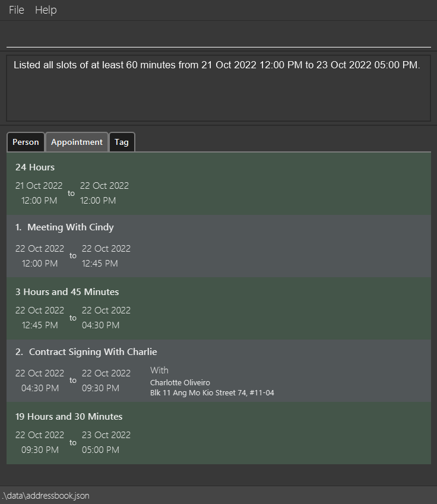
Task: Click start time 04:30 PM of Contract Signing
Action: click(40, 388)
